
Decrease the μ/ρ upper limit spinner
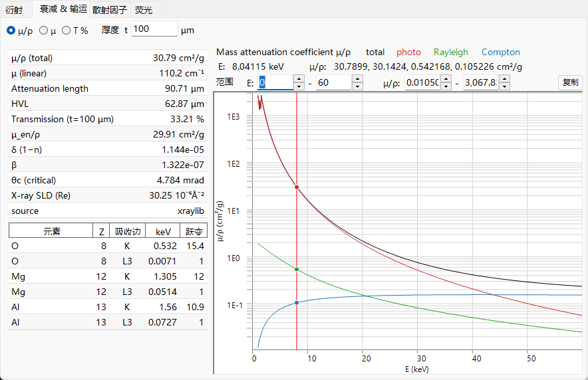coord(504,86)
